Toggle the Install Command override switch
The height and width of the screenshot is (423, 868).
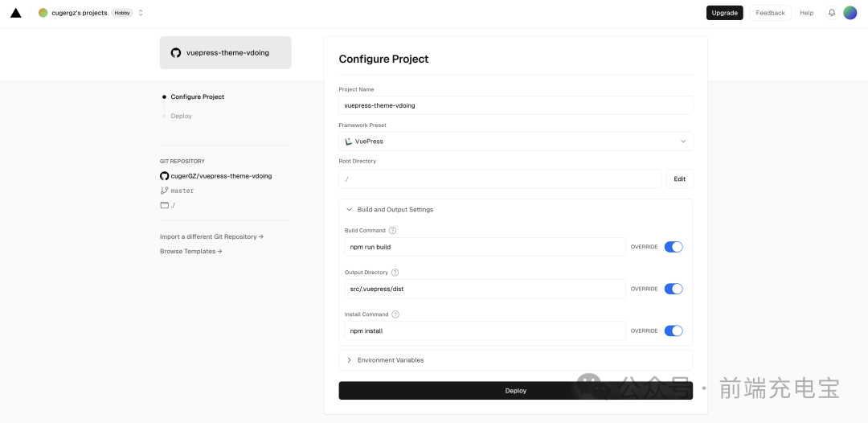pyautogui.click(x=674, y=331)
